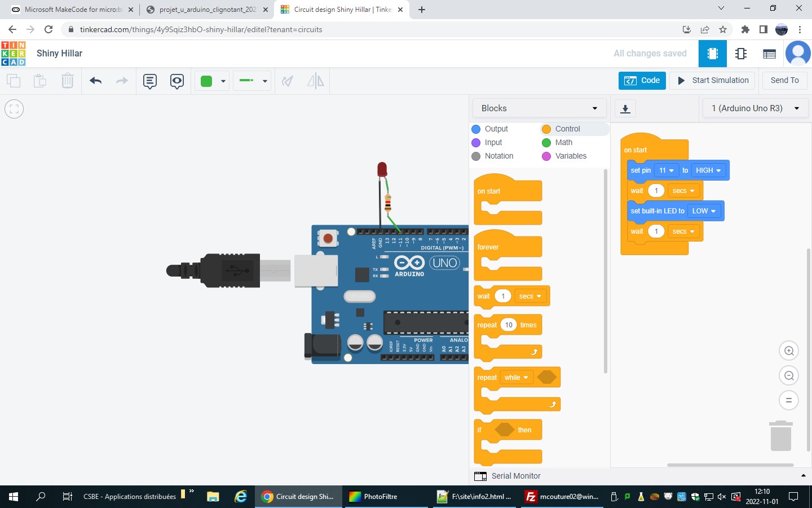This screenshot has width=812, height=508.
Task: Click the Rotate tool icon
Action: (288, 81)
